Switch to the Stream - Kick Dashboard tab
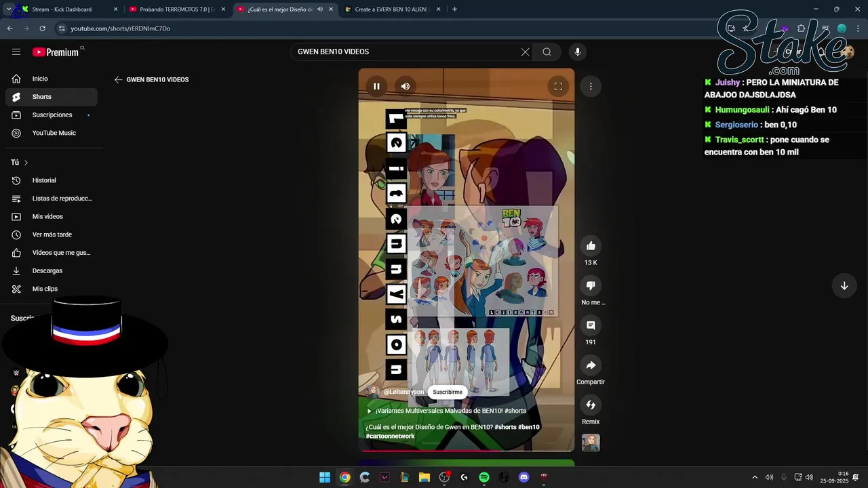This screenshot has width=868, height=488. (x=61, y=9)
